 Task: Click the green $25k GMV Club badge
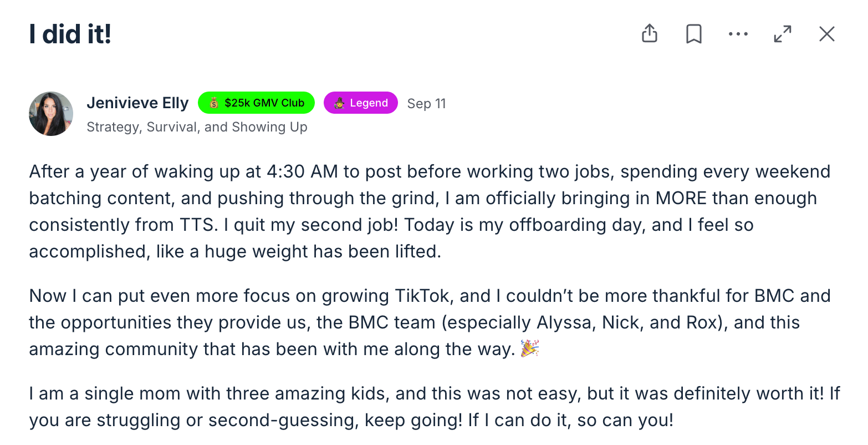pyautogui.click(x=256, y=103)
